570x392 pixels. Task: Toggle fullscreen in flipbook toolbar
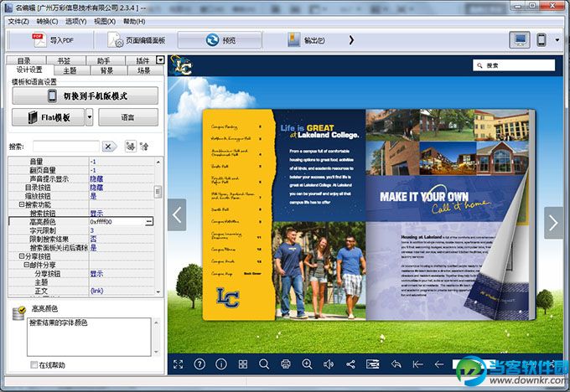[x=178, y=364]
